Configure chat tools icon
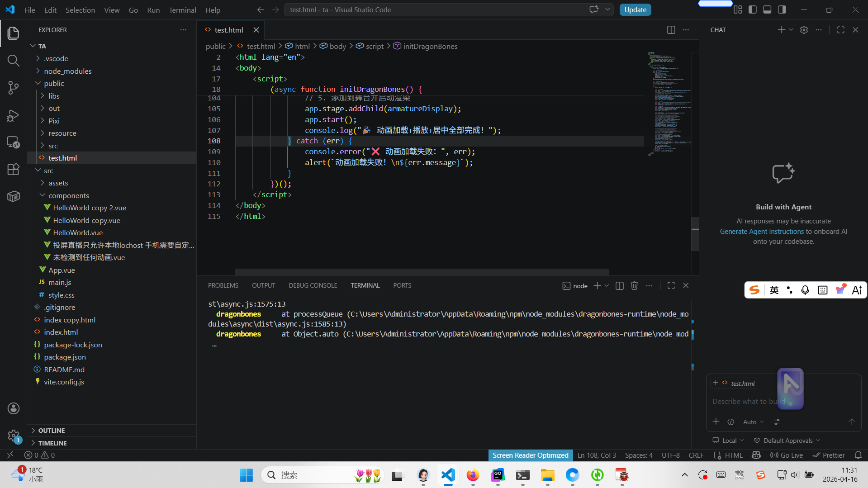 [777, 422]
